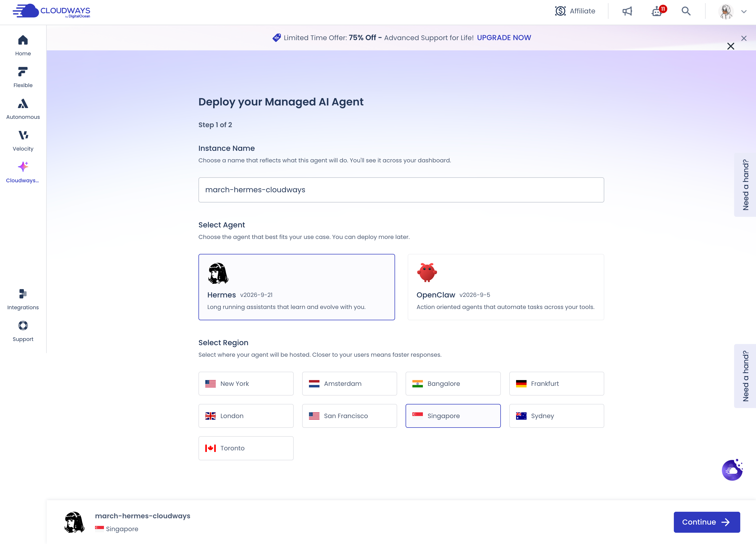Click the UPGRADE NOW link
This screenshot has width=756, height=544.
tap(504, 38)
